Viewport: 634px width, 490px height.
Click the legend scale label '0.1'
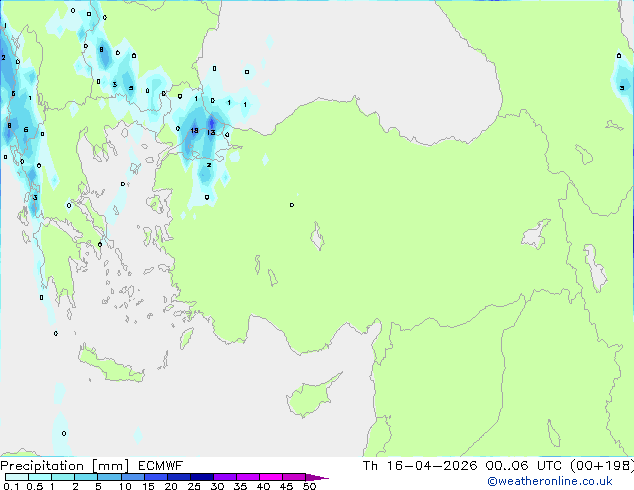[11, 486]
